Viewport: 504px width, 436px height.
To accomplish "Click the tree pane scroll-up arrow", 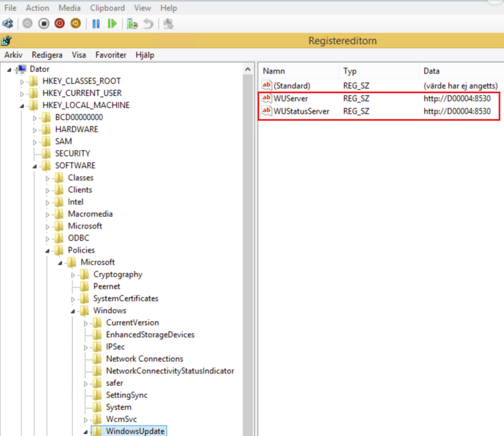I will [249, 69].
